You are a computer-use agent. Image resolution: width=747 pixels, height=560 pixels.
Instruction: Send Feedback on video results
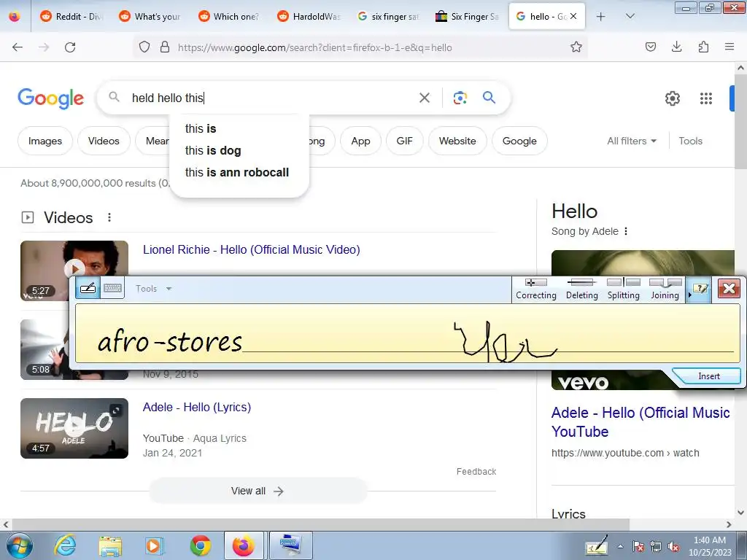[x=476, y=472]
